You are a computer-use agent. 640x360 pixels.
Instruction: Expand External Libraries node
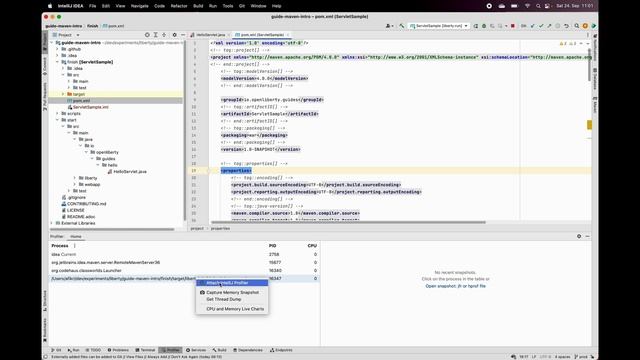click(x=52, y=223)
